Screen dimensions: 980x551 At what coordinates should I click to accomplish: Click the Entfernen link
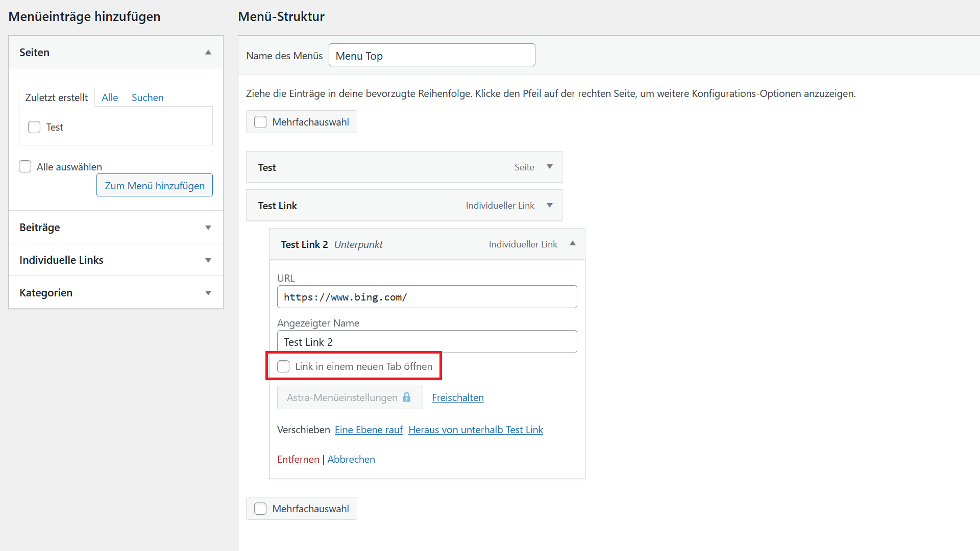coord(298,459)
